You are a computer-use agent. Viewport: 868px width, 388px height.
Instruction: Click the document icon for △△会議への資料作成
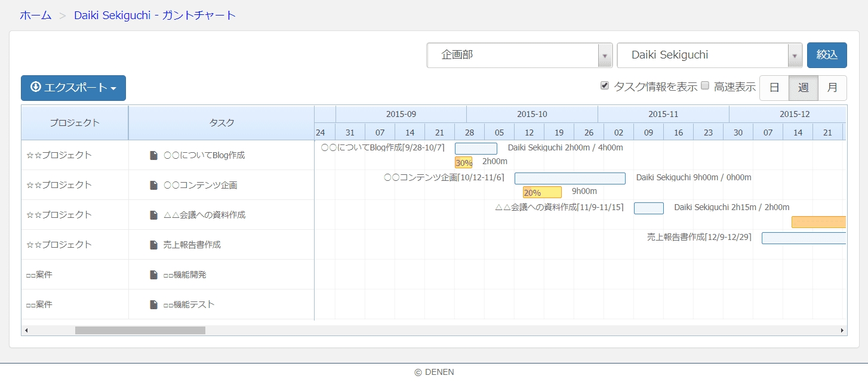point(153,215)
